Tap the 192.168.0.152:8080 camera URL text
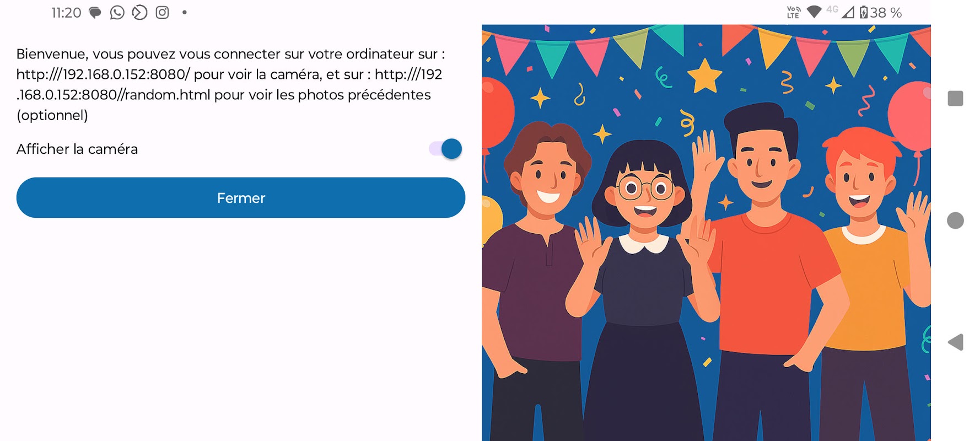Screen dimensions: 980x441 (103, 74)
